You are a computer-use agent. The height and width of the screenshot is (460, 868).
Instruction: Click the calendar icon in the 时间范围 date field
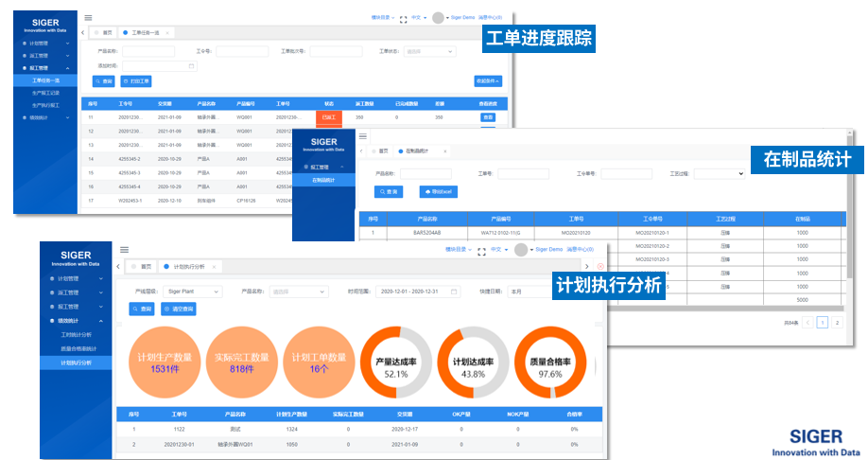454,292
